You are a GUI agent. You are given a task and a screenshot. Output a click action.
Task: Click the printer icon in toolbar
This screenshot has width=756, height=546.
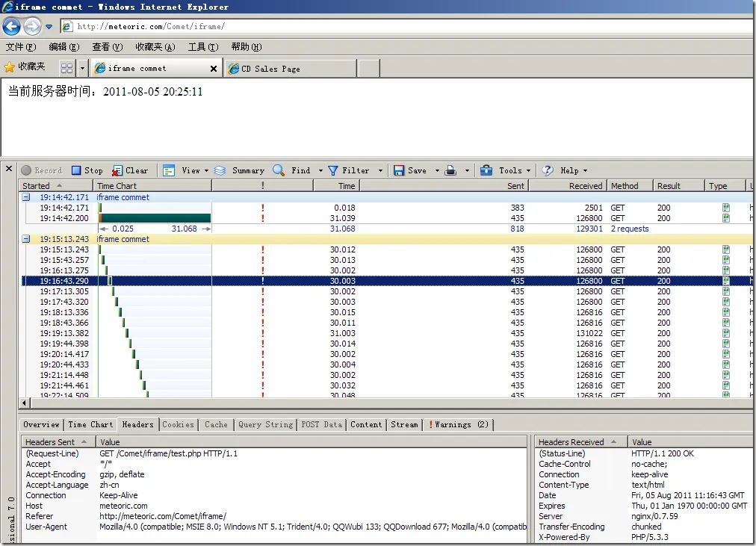click(x=450, y=170)
